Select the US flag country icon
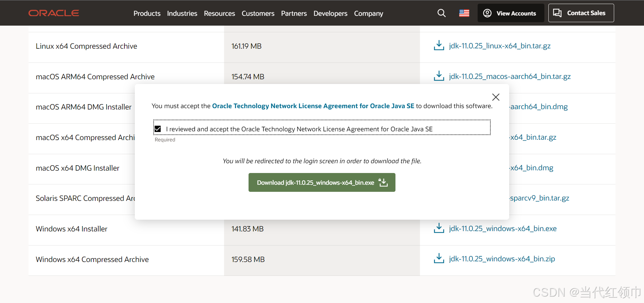The width and height of the screenshot is (644, 303). tap(464, 13)
